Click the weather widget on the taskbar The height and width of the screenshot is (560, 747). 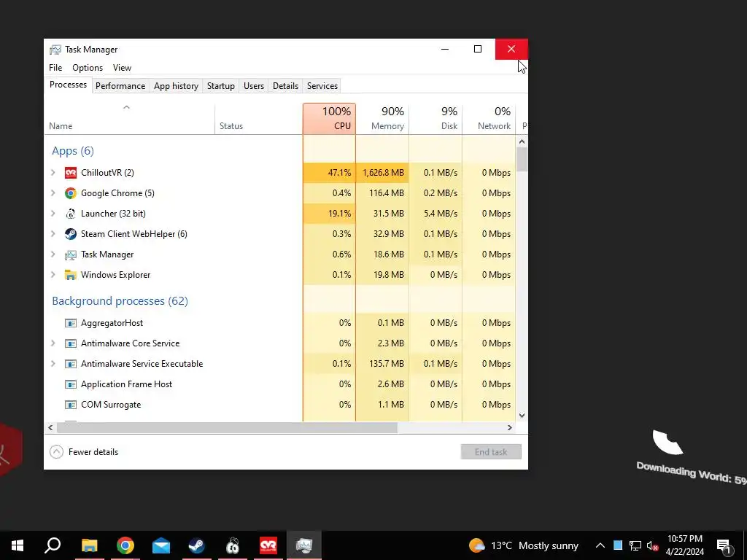pos(523,545)
